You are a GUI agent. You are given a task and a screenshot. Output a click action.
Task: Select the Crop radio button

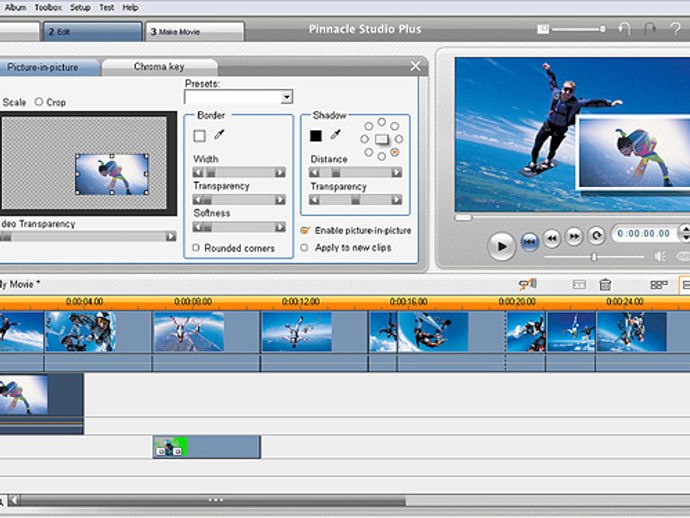click(x=39, y=102)
